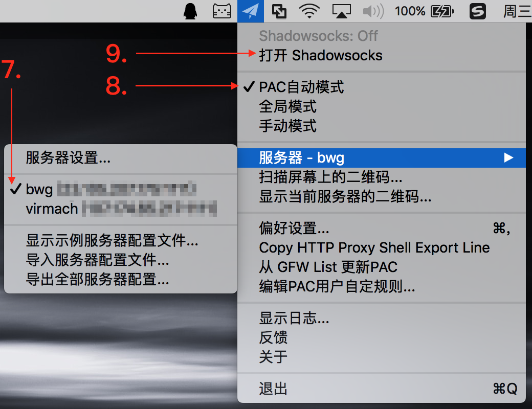Image resolution: width=532 pixels, height=409 pixels.
Task: Open the Wi-Fi status menu
Action: 309,11
